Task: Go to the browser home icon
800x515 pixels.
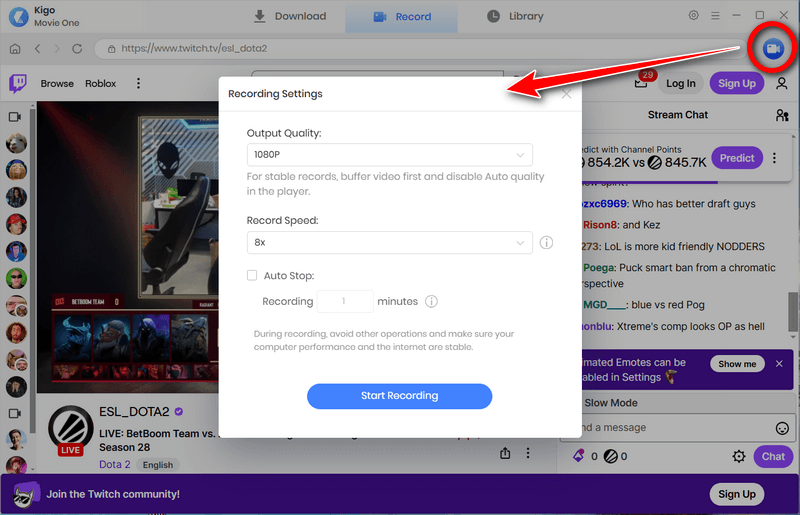Action: point(15,49)
